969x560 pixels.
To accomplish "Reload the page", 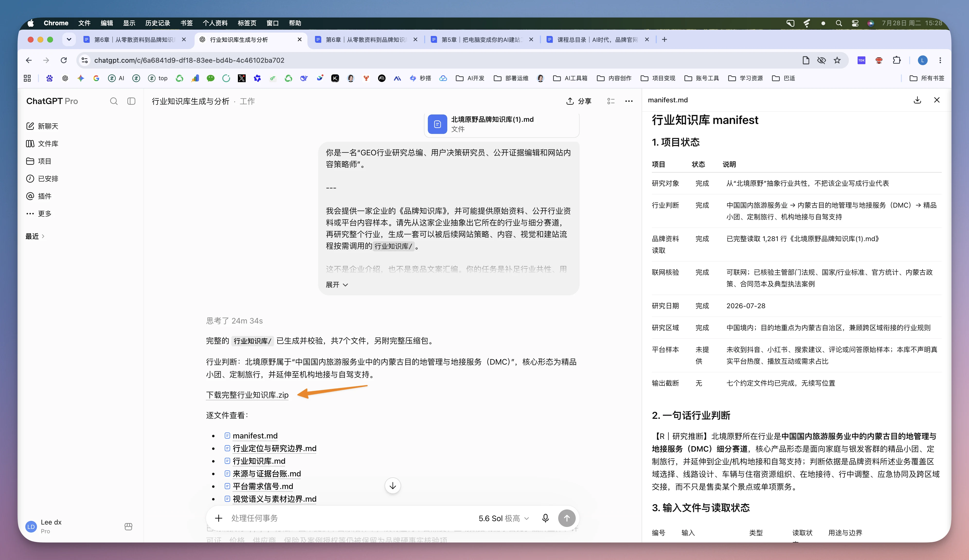I will coord(64,60).
